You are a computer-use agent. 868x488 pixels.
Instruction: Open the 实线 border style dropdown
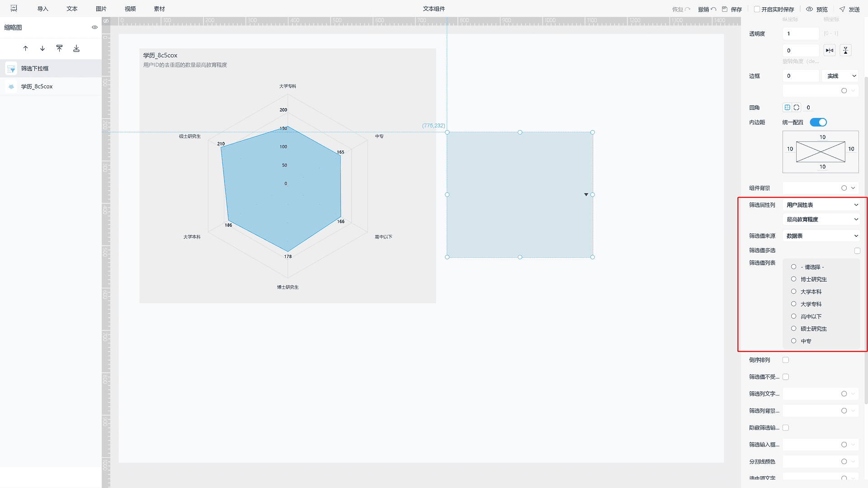pos(841,76)
